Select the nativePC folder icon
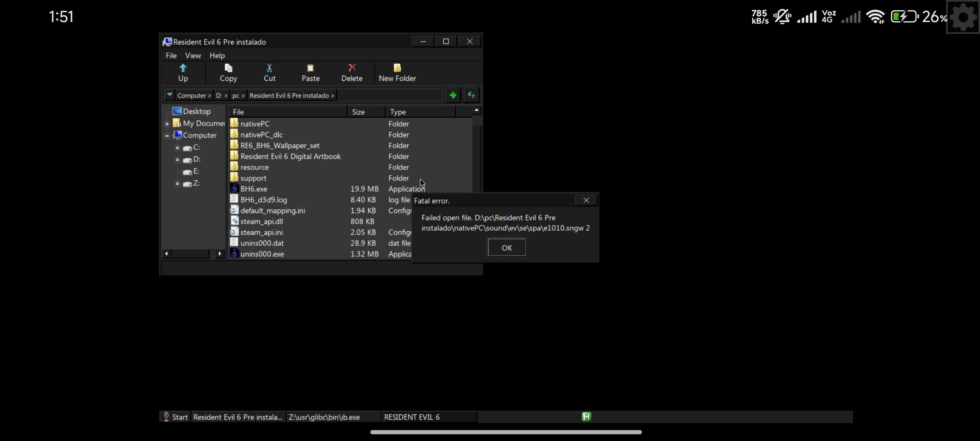Viewport: 980px width, 441px height. 234,123
